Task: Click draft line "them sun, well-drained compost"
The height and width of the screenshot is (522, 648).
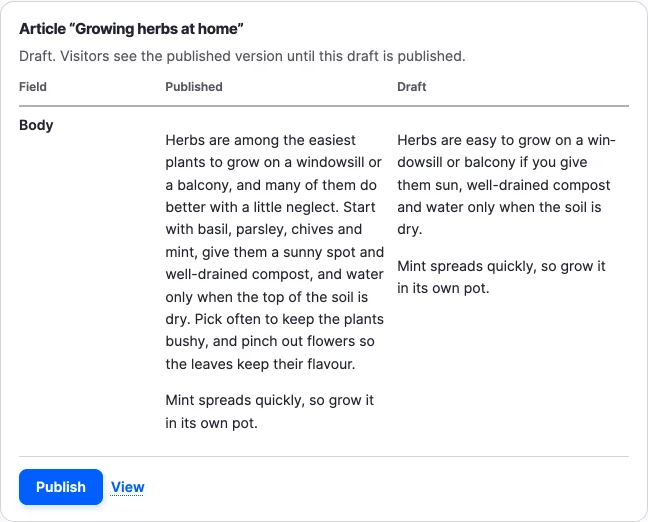Action: 504,185
